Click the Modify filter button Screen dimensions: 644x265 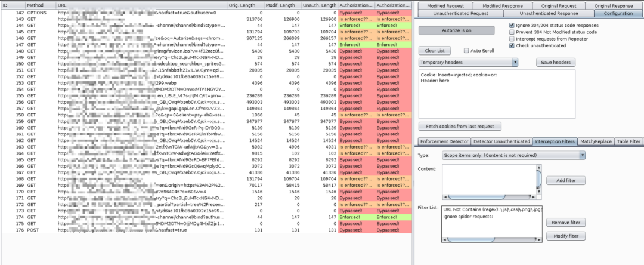[x=565, y=236]
